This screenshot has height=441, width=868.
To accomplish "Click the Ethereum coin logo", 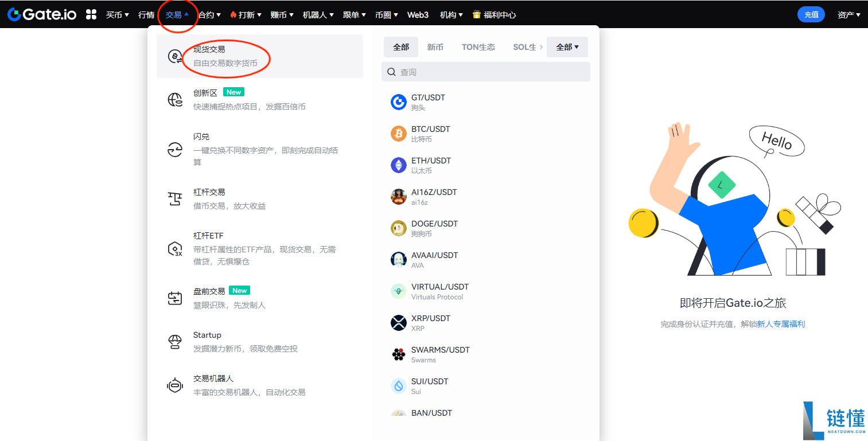I will pyautogui.click(x=399, y=165).
